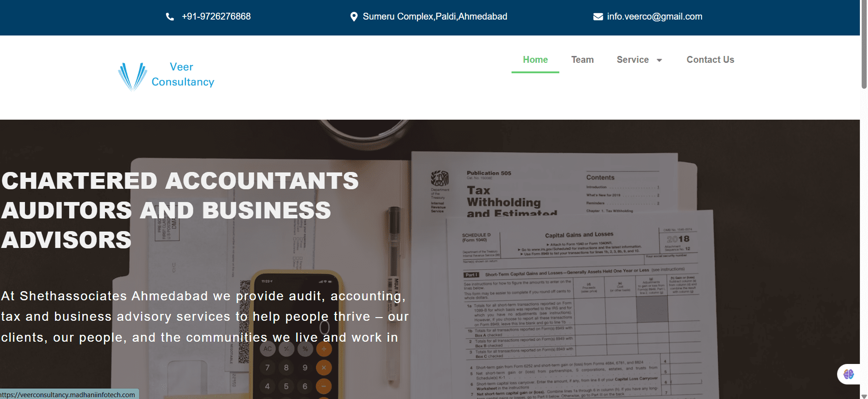Image resolution: width=868 pixels, height=399 pixels.
Task: Click the info.veerco@gmail.com email address
Action: tap(654, 16)
